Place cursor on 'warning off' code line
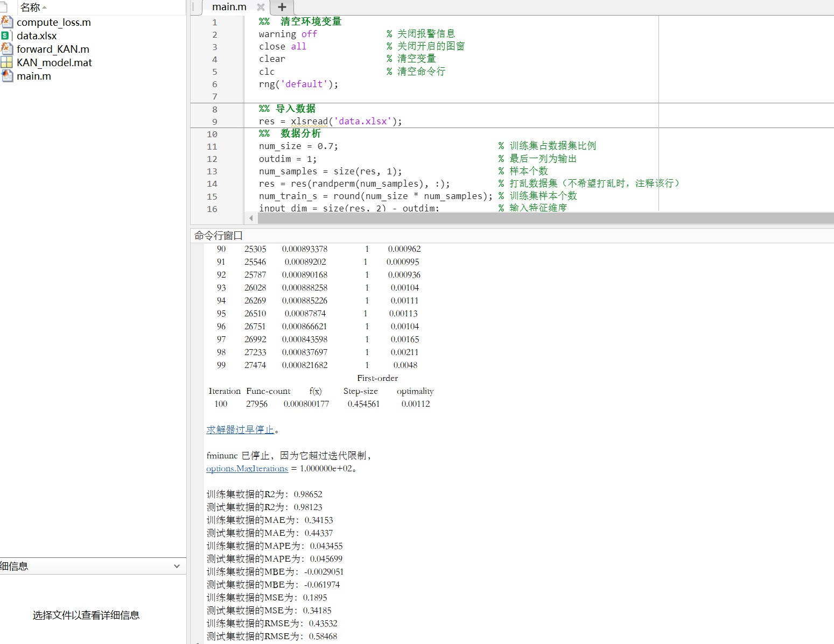This screenshot has width=834, height=644. coord(288,34)
